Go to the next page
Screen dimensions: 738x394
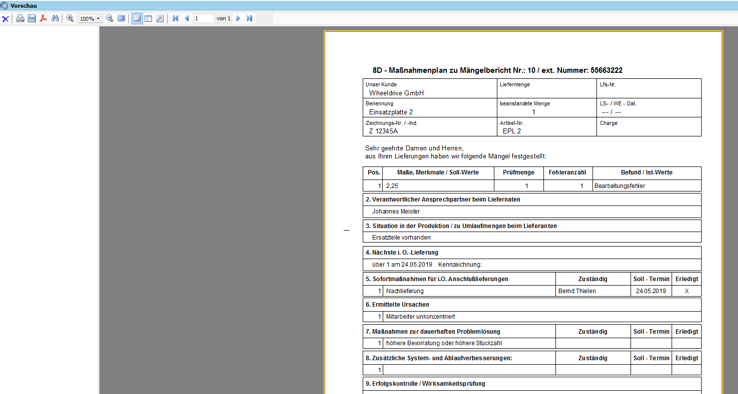click(238, 18)
